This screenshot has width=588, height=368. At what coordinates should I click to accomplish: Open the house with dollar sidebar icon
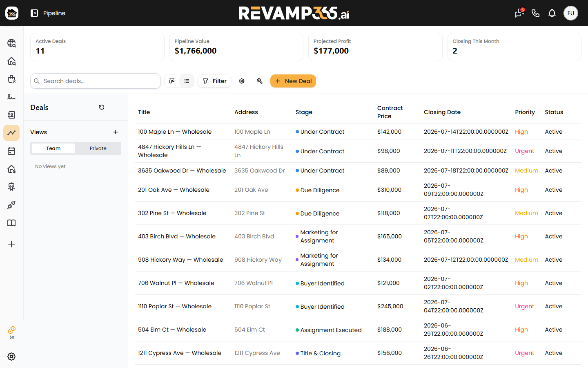(x=11, y=169)
